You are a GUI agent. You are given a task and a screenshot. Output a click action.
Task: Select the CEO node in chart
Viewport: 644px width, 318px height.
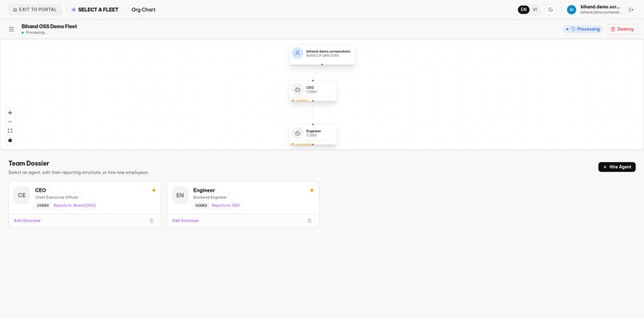click(312, 91)
